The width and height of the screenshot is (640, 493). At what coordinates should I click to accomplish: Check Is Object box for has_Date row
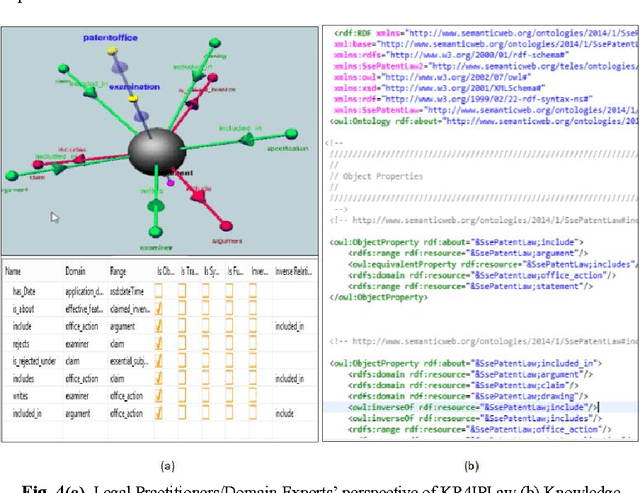coord(159,290)
